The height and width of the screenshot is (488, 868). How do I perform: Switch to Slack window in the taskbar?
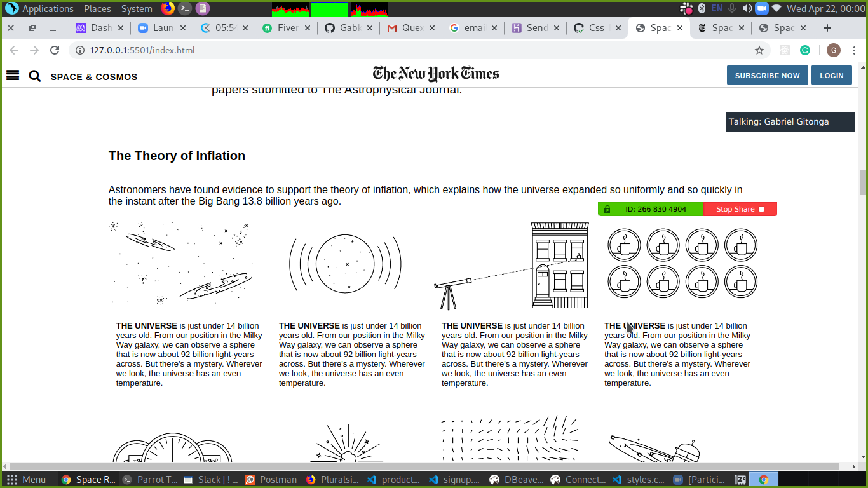pos(212,480)
